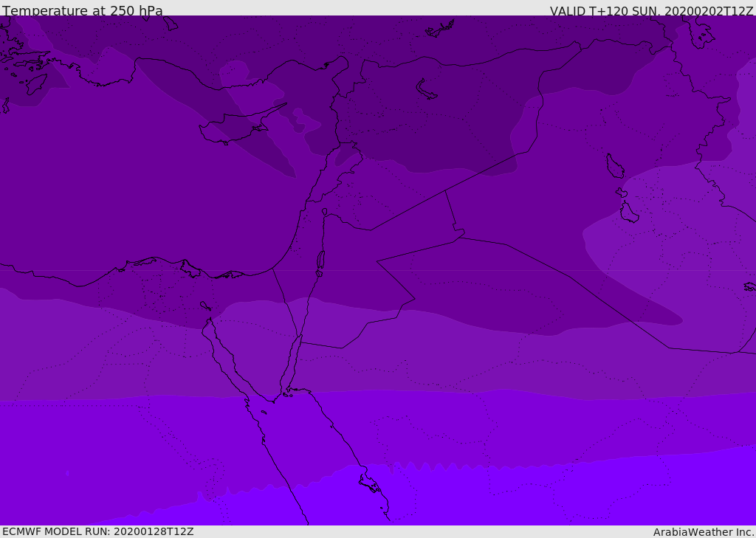Click the 'VALID T+120 SUN. 20200202T12Z' label
The height and width of the screenshot is (538, 756).
pyautogui.click(x=651, y=11)
